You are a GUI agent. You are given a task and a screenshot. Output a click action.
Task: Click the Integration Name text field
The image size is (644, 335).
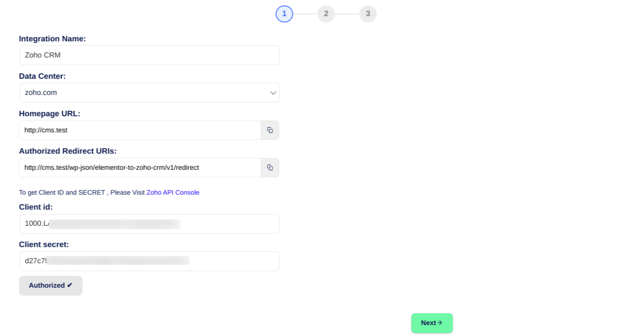[x=149, y=55]
